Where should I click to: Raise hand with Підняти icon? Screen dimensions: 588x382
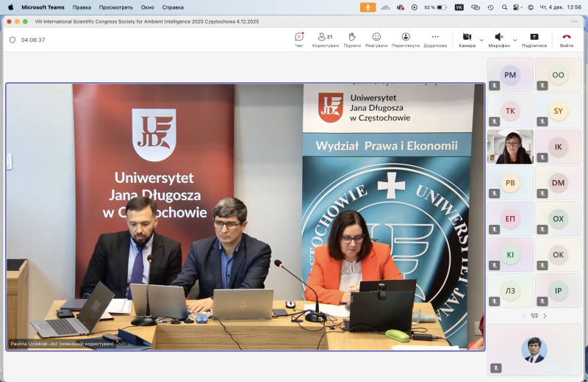352,37
